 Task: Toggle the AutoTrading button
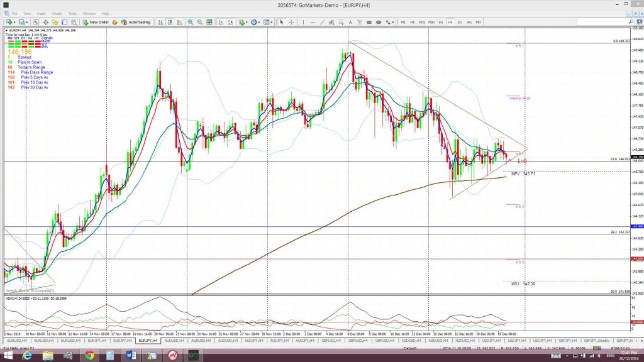(x=136, y=22)
